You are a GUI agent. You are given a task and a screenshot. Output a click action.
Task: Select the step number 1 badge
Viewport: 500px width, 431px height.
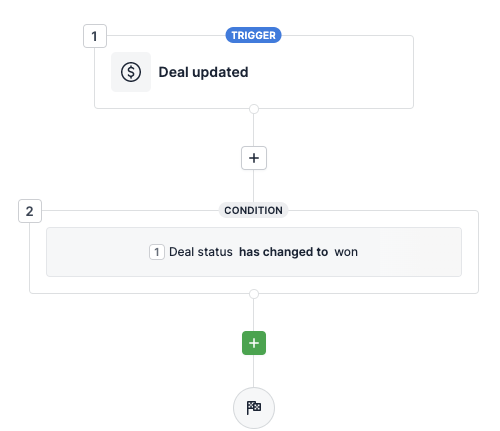click(95, 36)
